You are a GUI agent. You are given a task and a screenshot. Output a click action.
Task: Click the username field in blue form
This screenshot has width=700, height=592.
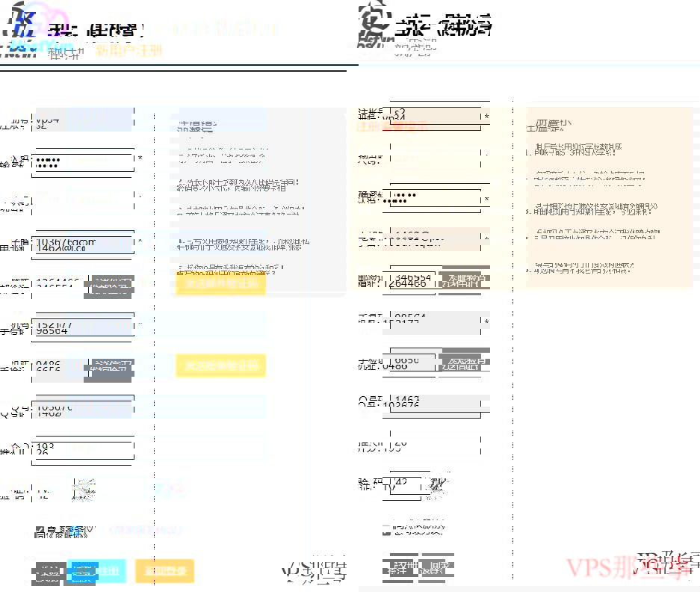83,120
